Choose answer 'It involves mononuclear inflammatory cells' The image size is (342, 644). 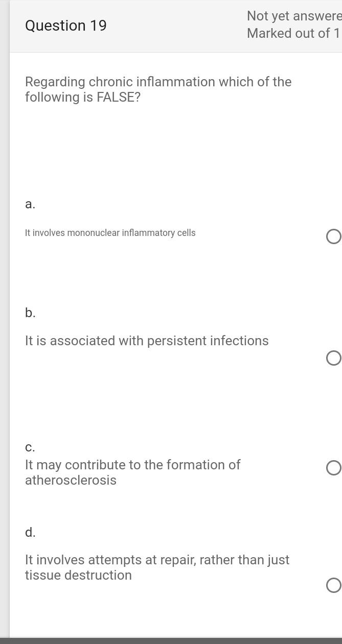(x=110, y=233)
